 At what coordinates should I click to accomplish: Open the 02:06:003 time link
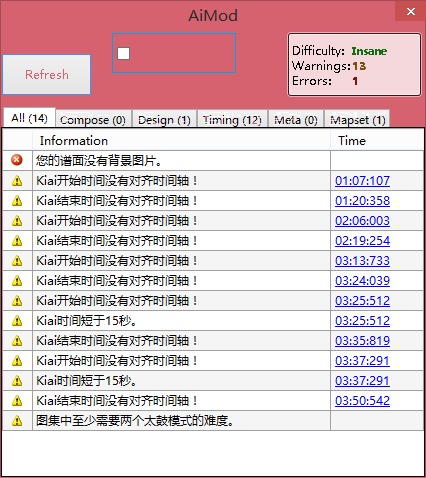362,221
